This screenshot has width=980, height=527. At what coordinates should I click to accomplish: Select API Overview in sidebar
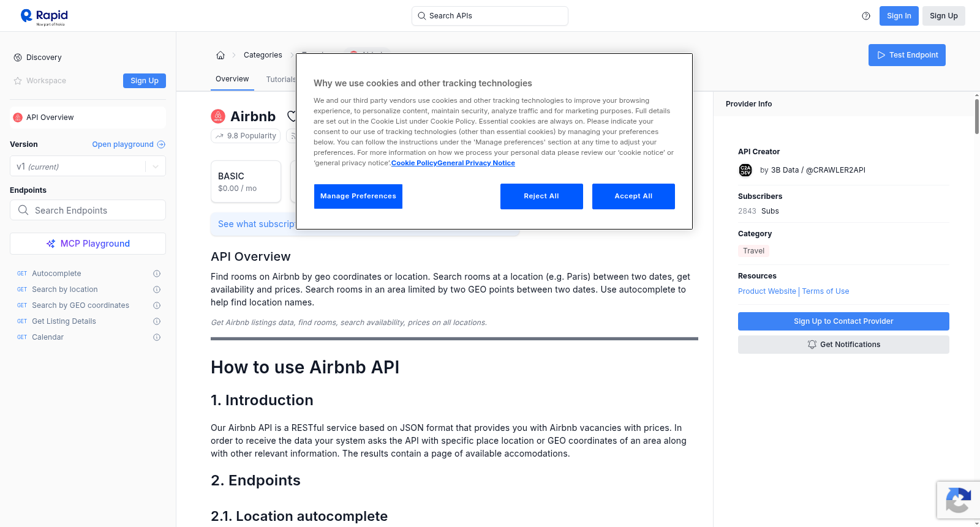88,118
